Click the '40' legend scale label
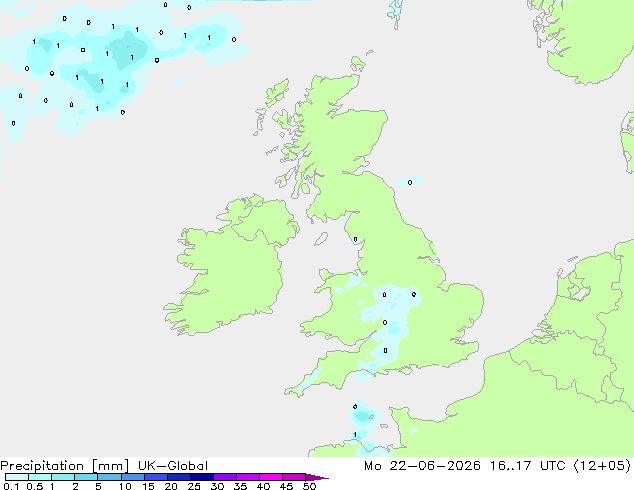 point(263,486)
